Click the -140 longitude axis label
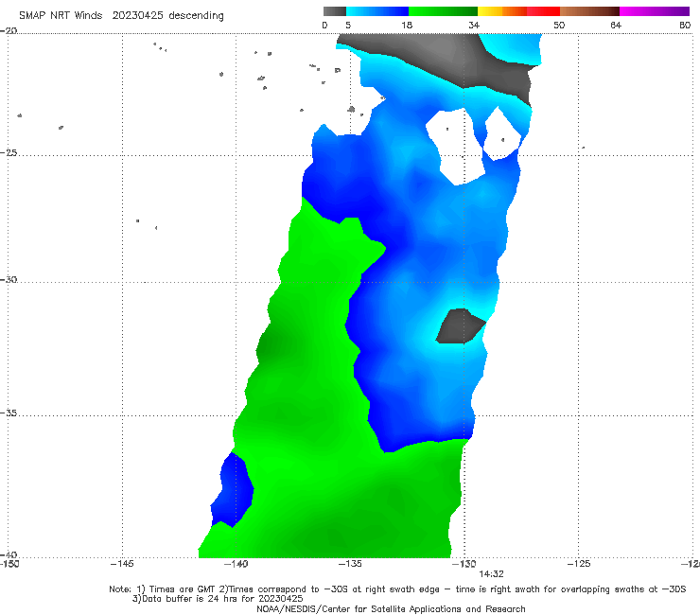Screen dimensions: 700x615 [x=236, y=564]
